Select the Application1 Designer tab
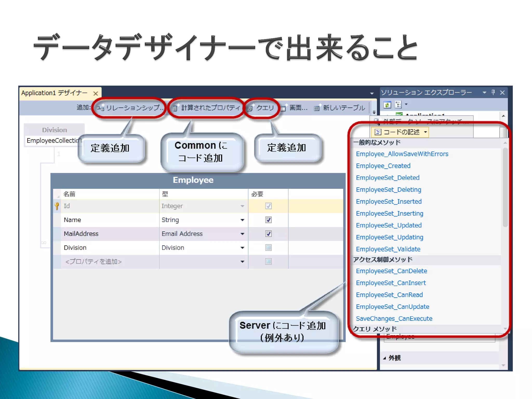 point(55,93)
